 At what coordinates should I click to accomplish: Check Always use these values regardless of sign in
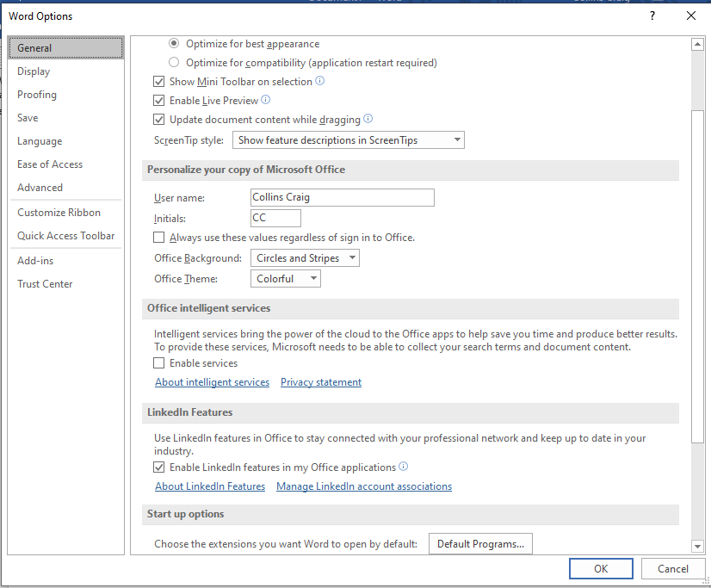158,238
